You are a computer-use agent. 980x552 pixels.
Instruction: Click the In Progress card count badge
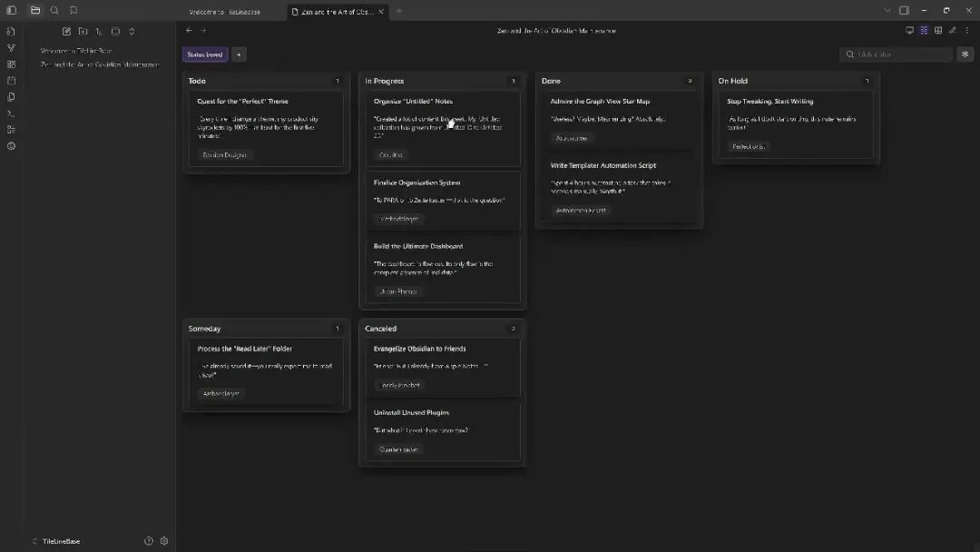[513, 81]
